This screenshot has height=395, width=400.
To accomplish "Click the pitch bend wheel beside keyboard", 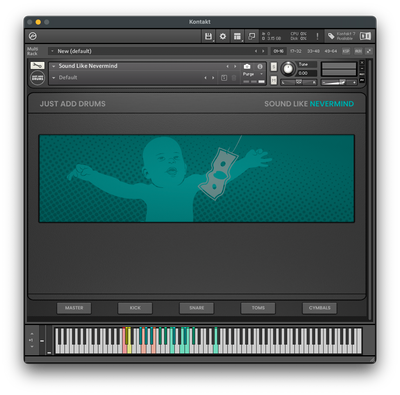I will (42, 340).
